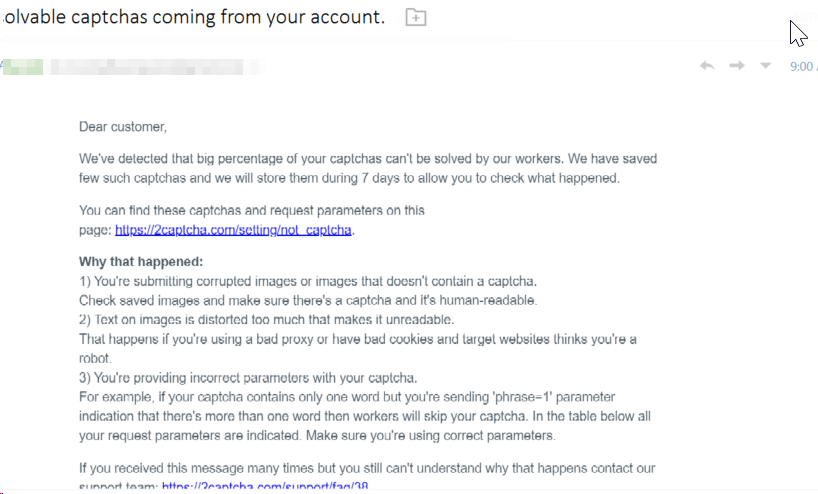
Task: Click the sentence about bad proxy or cookies
Action: tap(357, 348)
